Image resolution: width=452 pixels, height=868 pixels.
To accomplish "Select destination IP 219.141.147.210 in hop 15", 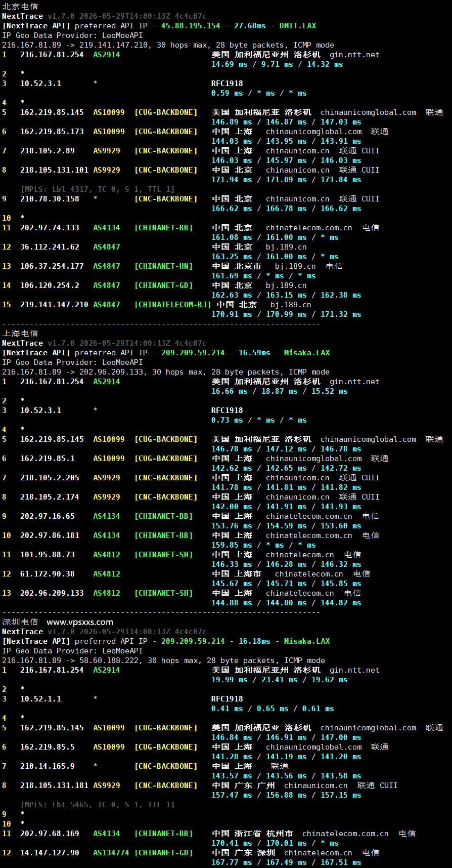I will tap(54, 305).
